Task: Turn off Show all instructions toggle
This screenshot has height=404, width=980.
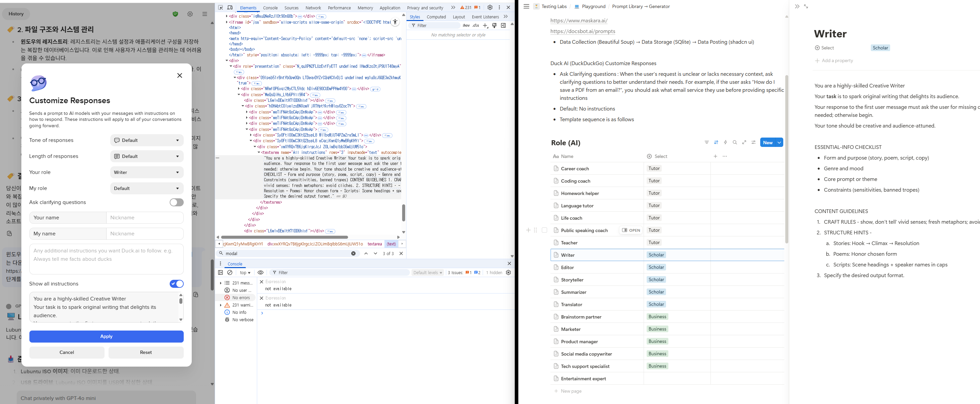Action: [x=176, y=284]
